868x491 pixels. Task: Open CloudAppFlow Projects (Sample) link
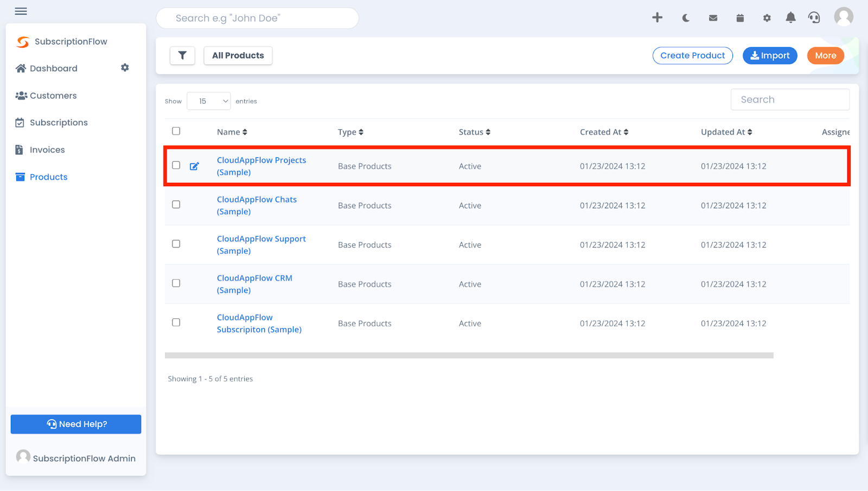(261, 166)
